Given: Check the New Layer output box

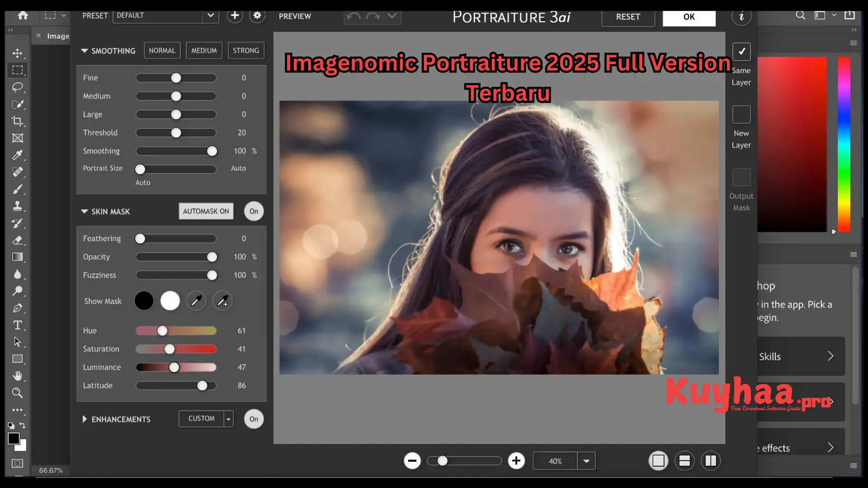Looking at the screenshot, I should tap(741, 115).
